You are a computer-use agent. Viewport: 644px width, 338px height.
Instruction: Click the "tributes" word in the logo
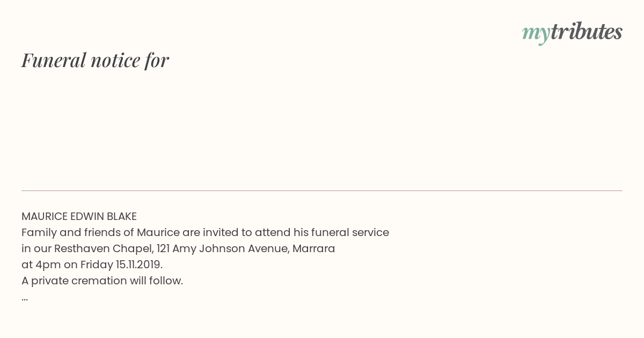coord(587,32)
